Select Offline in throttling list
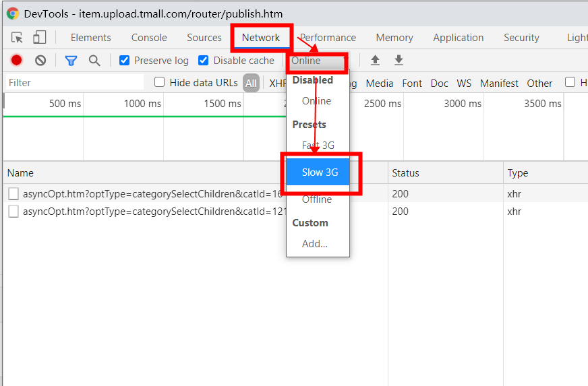 317,199
